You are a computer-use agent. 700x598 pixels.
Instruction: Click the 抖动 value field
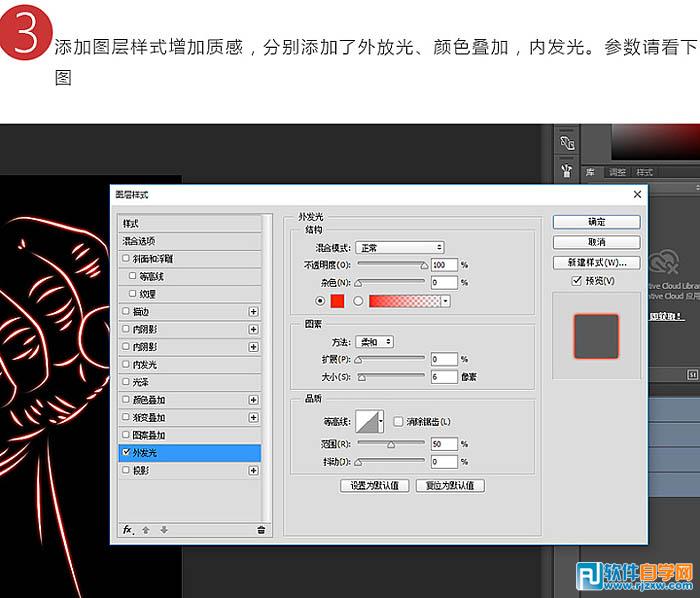(x=444, y=461)
